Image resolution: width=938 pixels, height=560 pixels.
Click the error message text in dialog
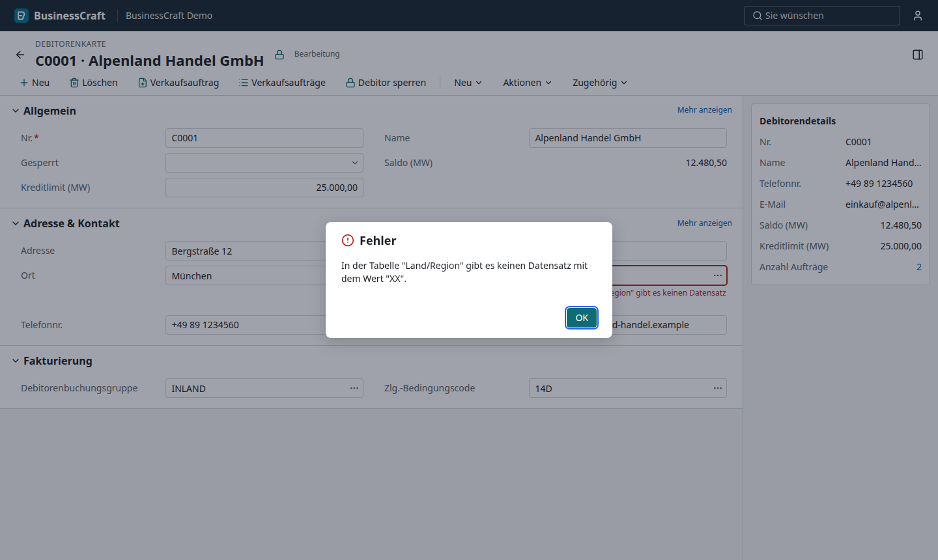[464, 272]
